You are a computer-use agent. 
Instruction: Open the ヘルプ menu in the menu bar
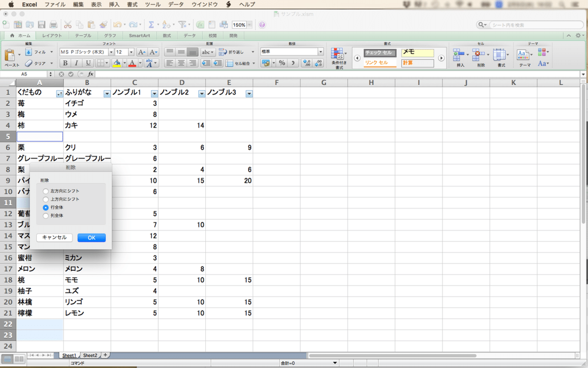point(247,4)
